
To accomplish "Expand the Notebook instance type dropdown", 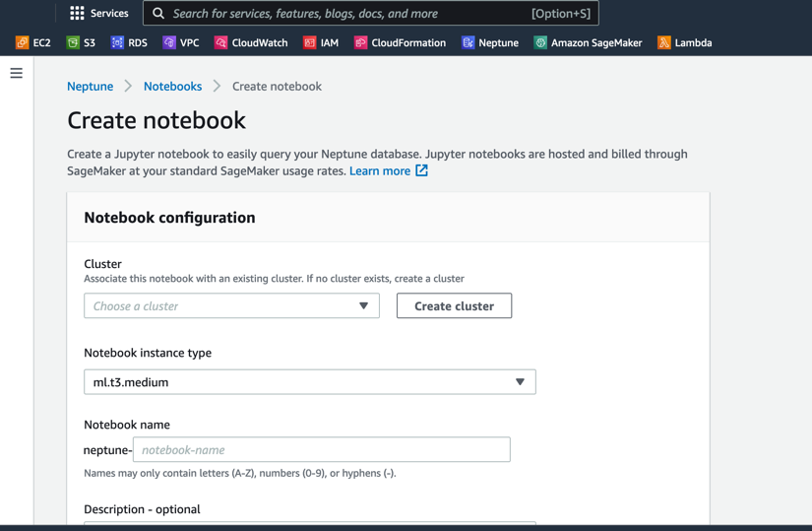I will point(309,381).
